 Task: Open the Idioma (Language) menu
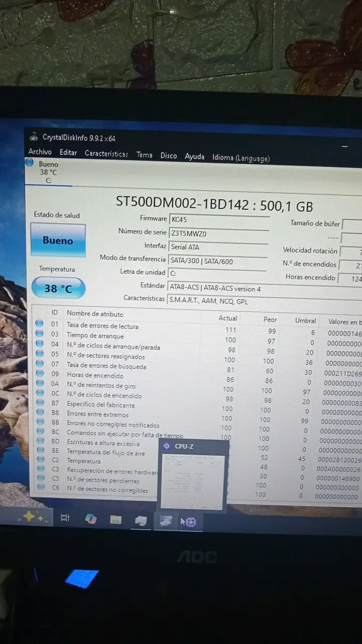pos(241,157)
